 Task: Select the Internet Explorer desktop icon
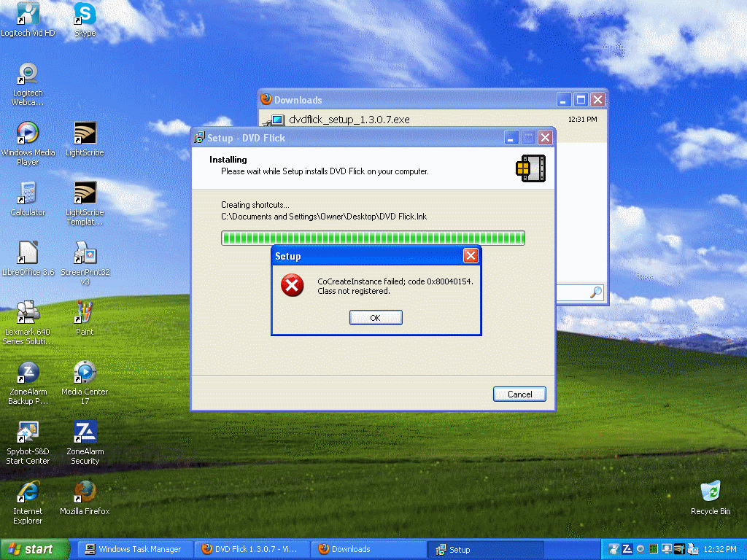click(x=28, y=503)
